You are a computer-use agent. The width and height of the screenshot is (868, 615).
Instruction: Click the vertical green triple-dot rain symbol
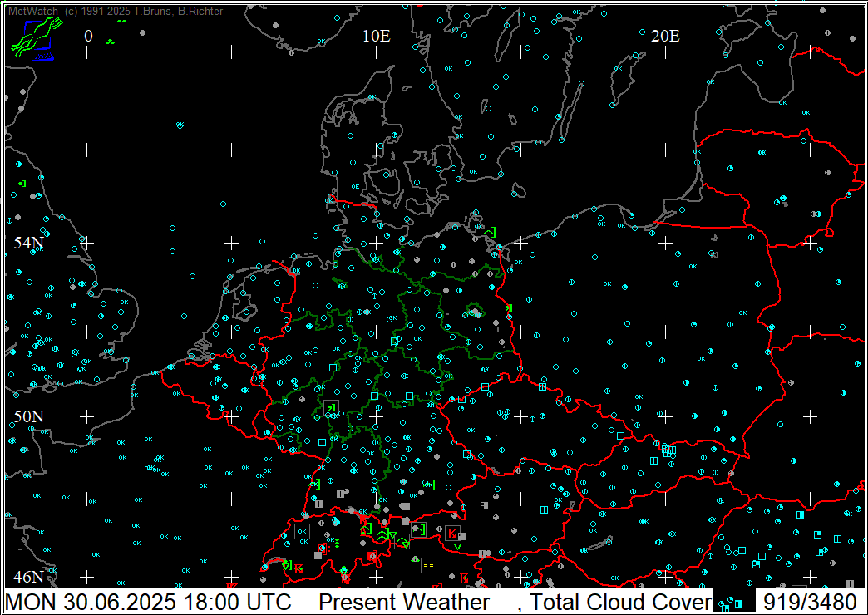pos(337,542)
